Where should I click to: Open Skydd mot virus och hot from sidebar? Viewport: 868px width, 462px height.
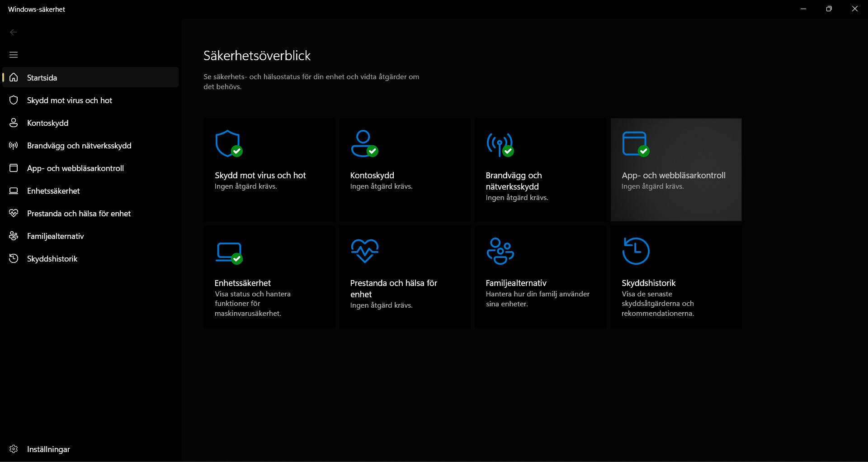tap(69, 100)
